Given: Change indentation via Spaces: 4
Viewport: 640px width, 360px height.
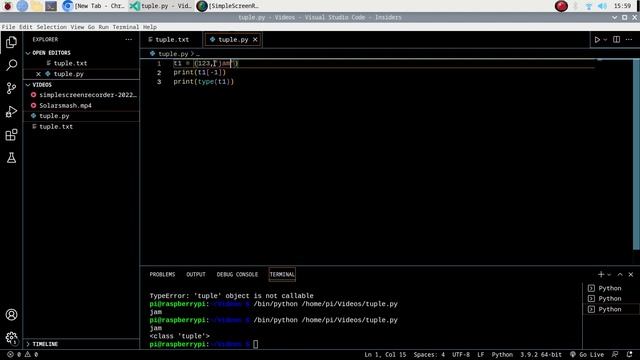Looking at the screenshot, I should pos(429,355).
